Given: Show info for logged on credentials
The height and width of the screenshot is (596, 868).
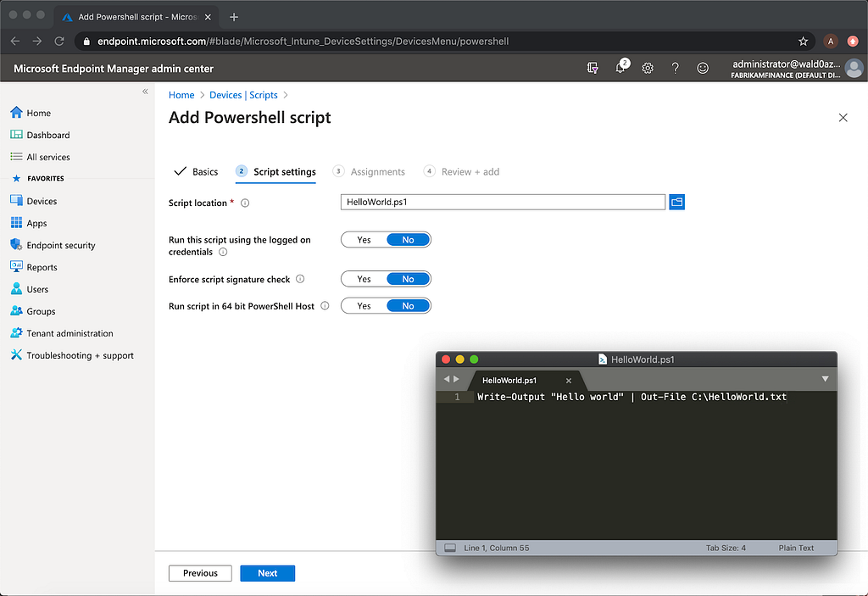Looking at the screenshot, I should click(x=223, y=252).
